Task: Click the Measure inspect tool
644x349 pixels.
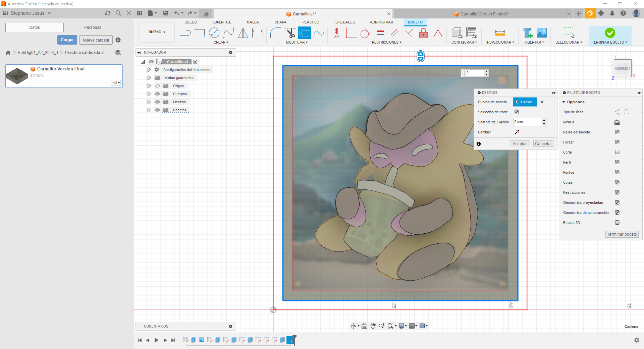Action: (x=500, y=33)
